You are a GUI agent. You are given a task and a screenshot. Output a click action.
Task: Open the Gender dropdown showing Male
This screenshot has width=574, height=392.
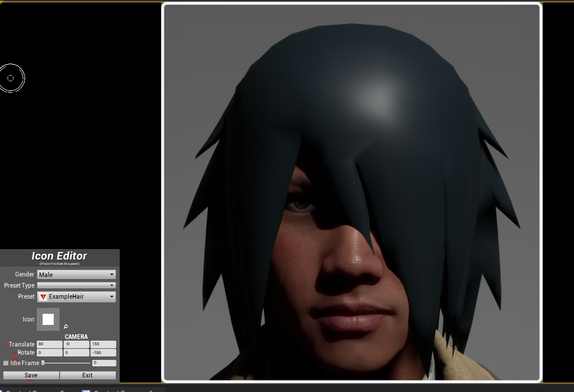[x=76, y=274]
